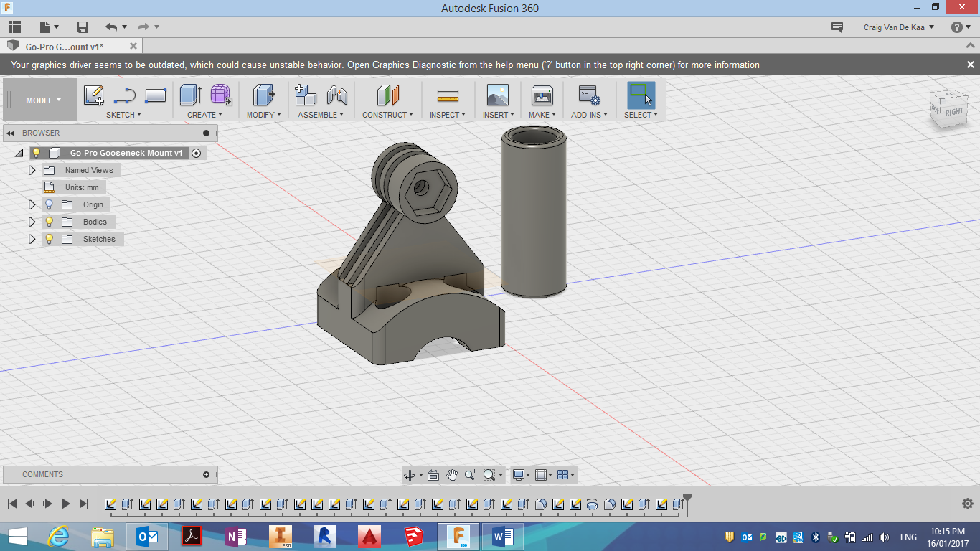Viewport: 980px width, 551px height.
Task: Open timeline settings gear icon
Action: coord(967,504)
